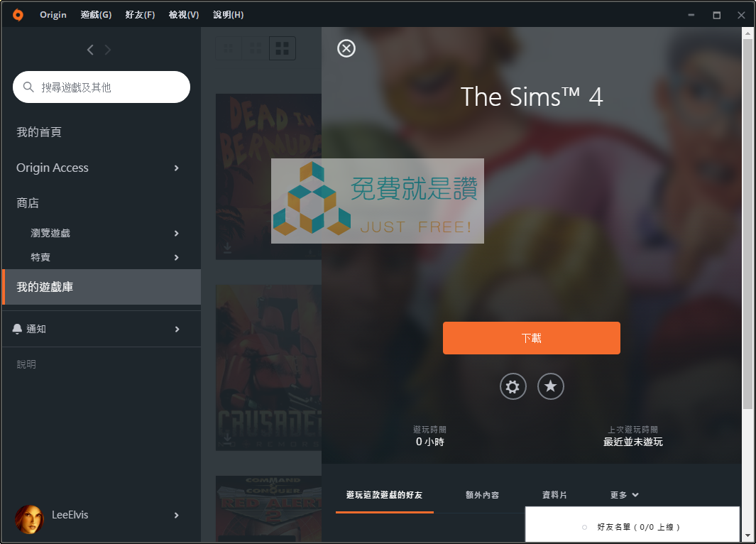Click the Origin logo icon
This screenshot has height=544, width=756.
[x=18, y=15]
